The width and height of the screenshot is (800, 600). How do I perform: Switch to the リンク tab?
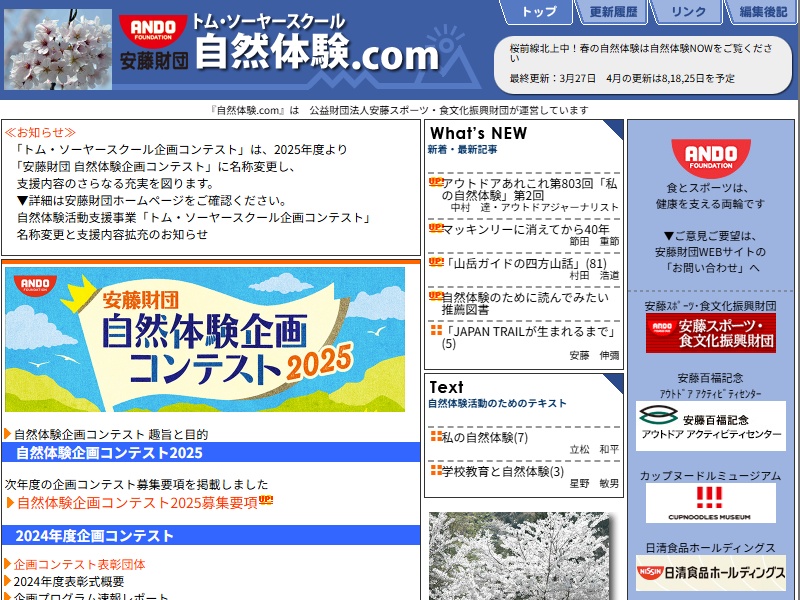[688, 11]
